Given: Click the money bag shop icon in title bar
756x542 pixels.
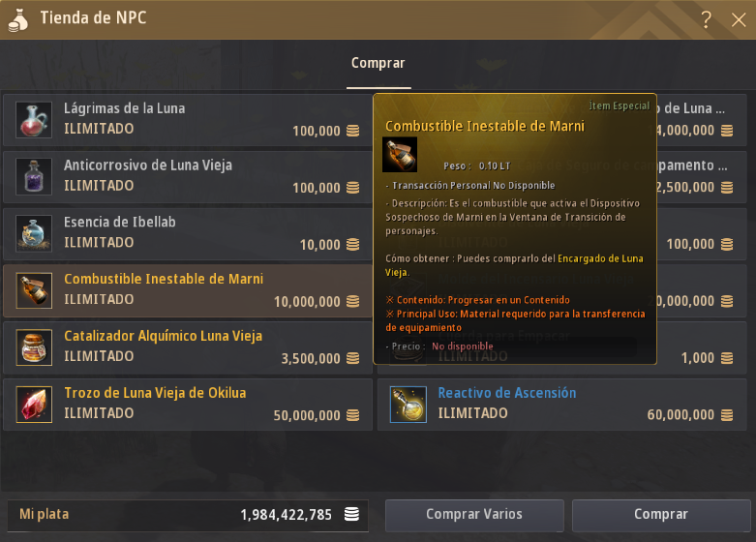Looking at the screenshot, I should tap(18, 19).
